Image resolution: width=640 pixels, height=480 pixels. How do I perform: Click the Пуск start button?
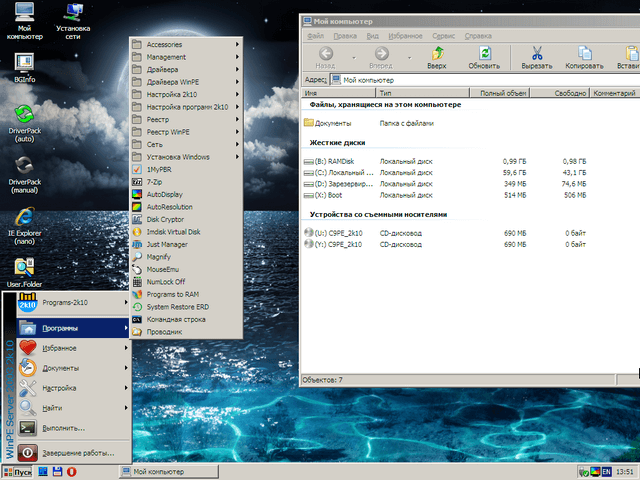click(x=17, y=471)
